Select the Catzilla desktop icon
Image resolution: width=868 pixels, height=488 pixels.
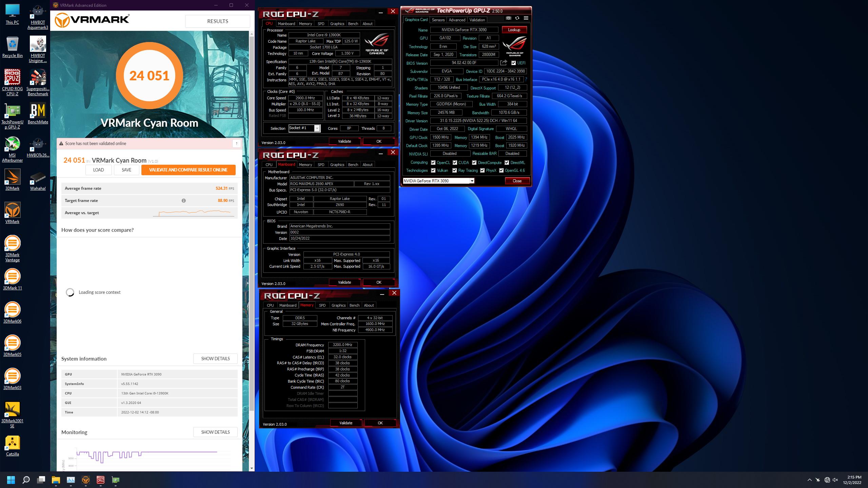[x=13, y=445]
